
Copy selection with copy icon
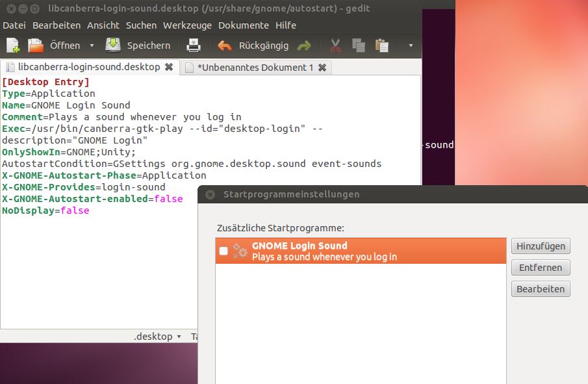coord(359,45)
